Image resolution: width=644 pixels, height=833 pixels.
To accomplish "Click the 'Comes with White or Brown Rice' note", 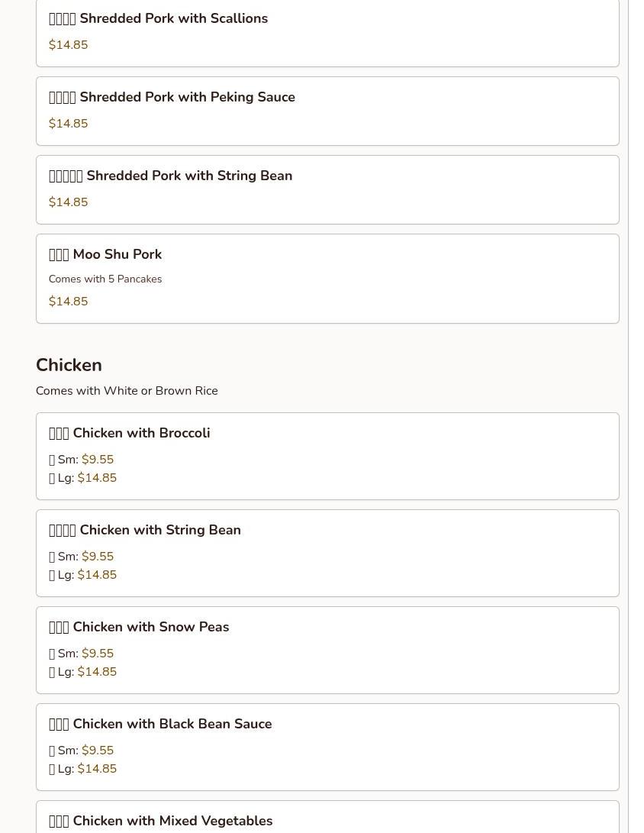I will (127, 391).
